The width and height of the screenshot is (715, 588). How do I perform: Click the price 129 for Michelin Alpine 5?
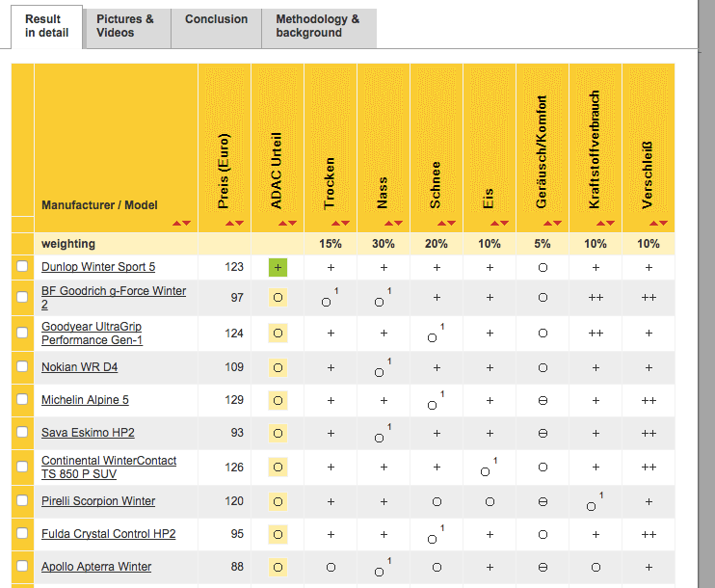click(x=234, y=400)
